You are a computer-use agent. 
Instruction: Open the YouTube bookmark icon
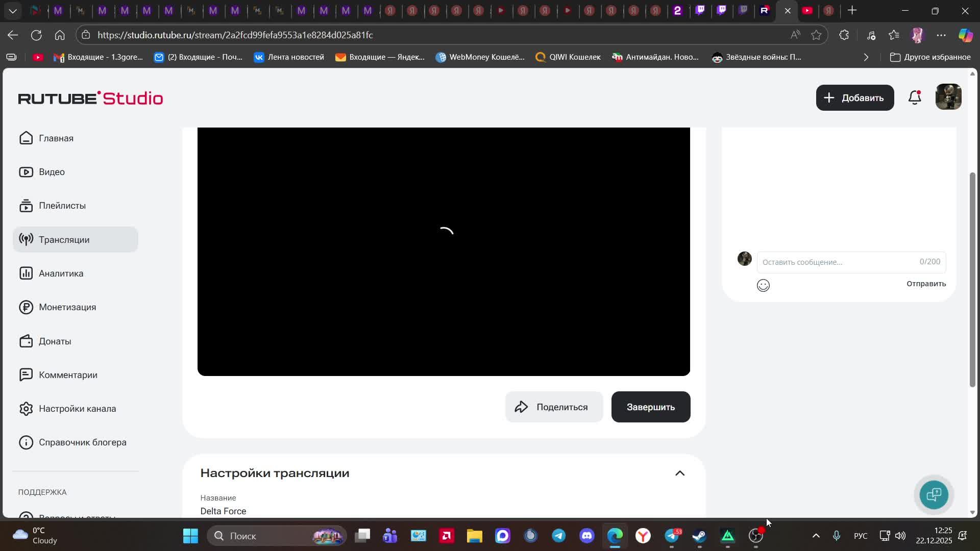[38, 57]
